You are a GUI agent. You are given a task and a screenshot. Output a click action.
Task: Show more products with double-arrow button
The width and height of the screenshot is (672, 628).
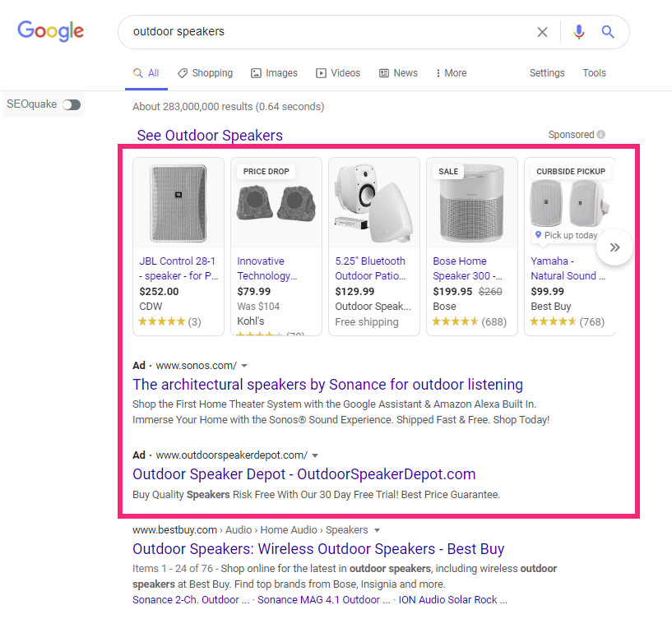click(x=614, y=247)
